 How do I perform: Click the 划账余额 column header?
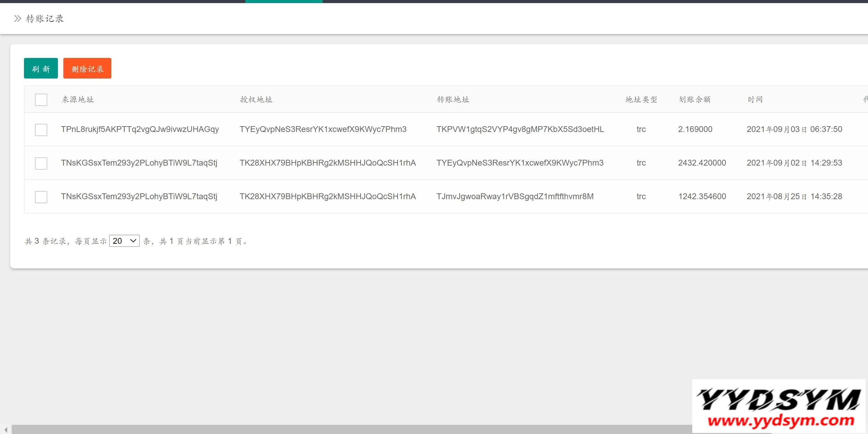[695, 100]
